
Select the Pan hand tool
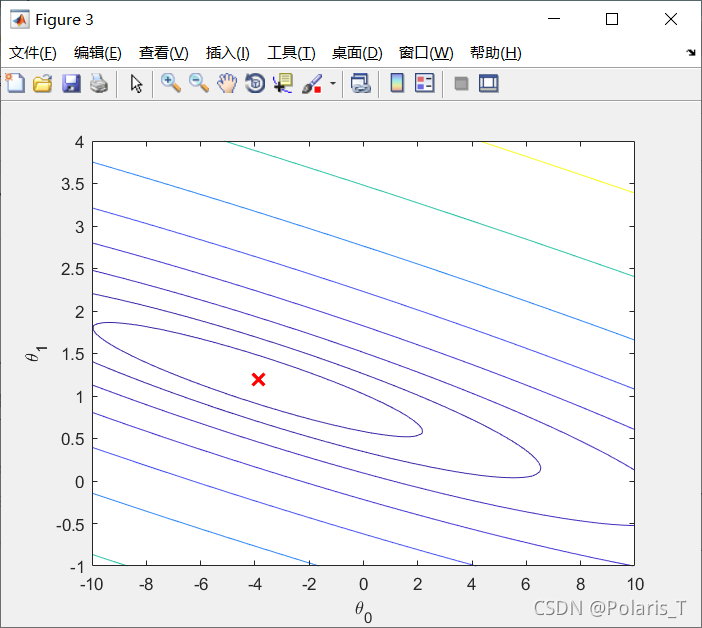[227, 83]
